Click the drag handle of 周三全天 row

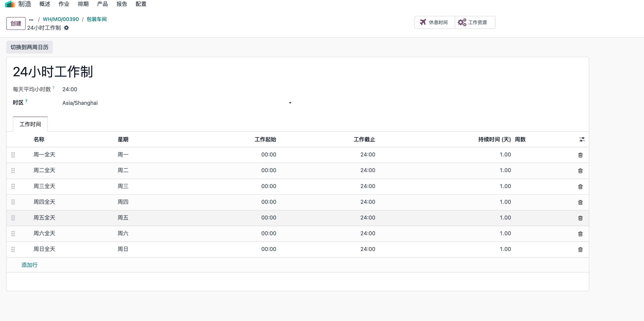[x=13, y=186]
